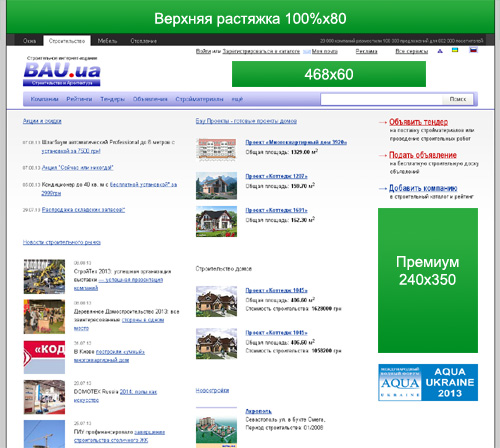500x448 pixels.
Task: Open the Акция "Сейчас или никогда" link
Action: pos(78,168)
